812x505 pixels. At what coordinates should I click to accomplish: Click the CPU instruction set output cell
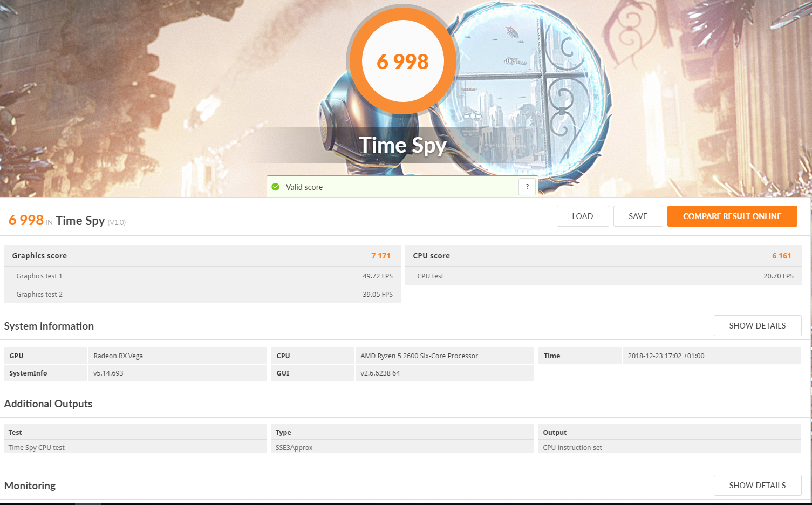tap(572, 447)
